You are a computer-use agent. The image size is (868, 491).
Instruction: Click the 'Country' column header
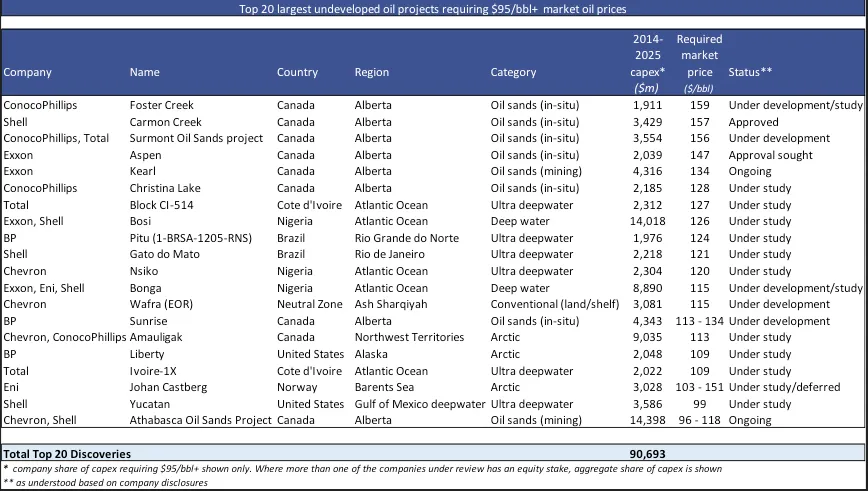[x=297, y=73]
